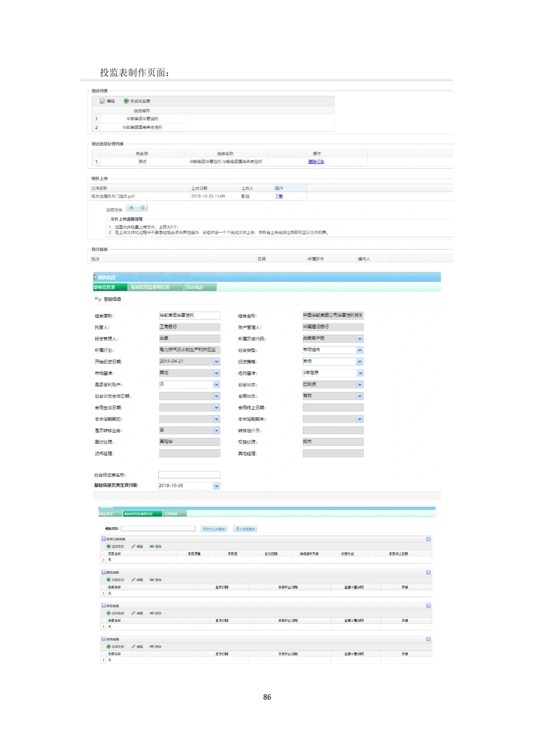534x756 pixels.
Task: Expand the 是否委托账户 dropdown
Action: tap(216, 385)
